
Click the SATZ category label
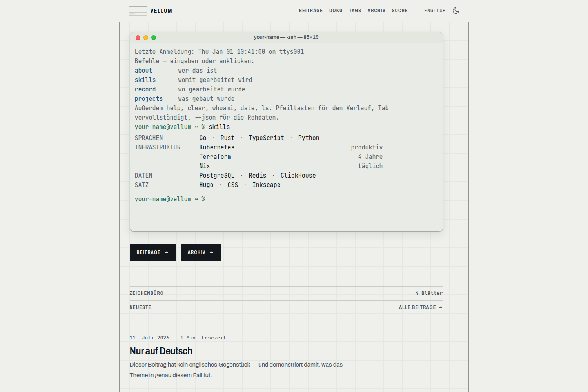click(142, 185)
